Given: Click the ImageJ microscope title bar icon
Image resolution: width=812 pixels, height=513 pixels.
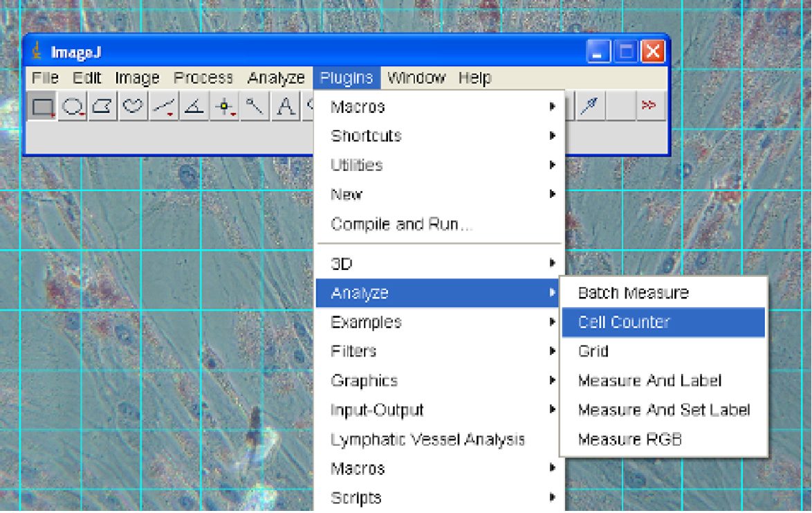Looking at the screenshot, I should click(36, 51).
